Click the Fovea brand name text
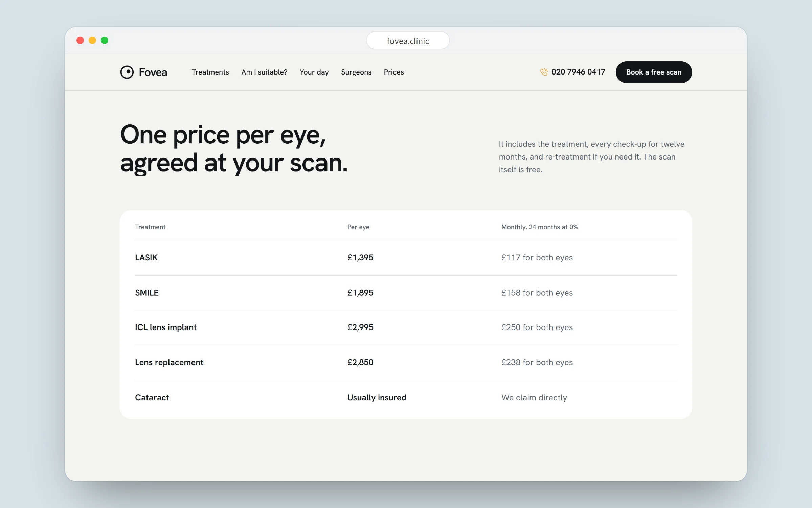Viewport: 812px width, 508px height. coord(153,72)
